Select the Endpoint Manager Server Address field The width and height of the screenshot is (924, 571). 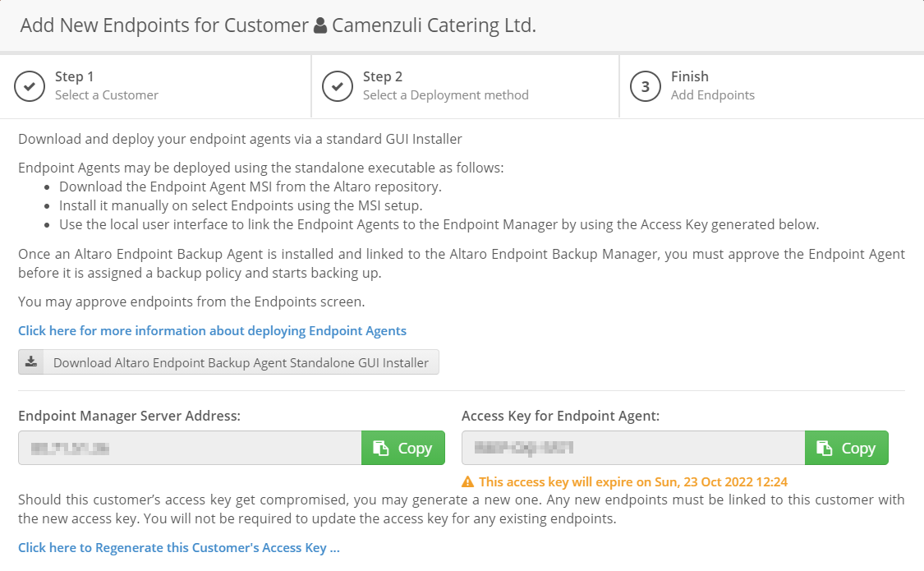[190, 448]
